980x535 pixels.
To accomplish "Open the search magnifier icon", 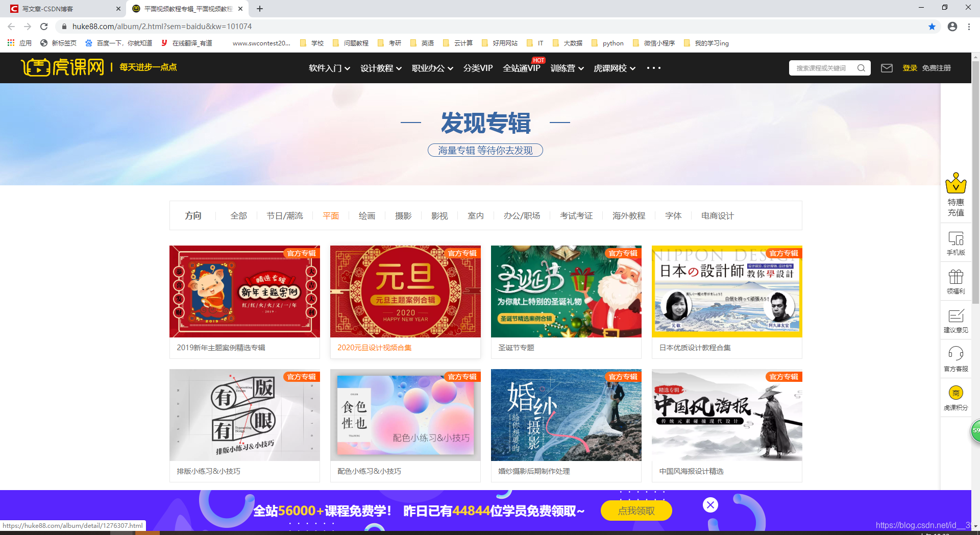I will [x=862, y=67].
